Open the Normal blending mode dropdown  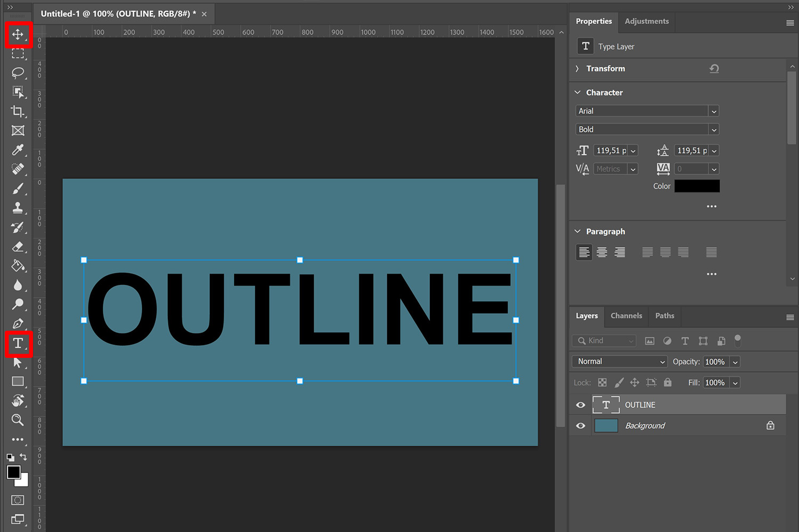[x=619, y=361]
